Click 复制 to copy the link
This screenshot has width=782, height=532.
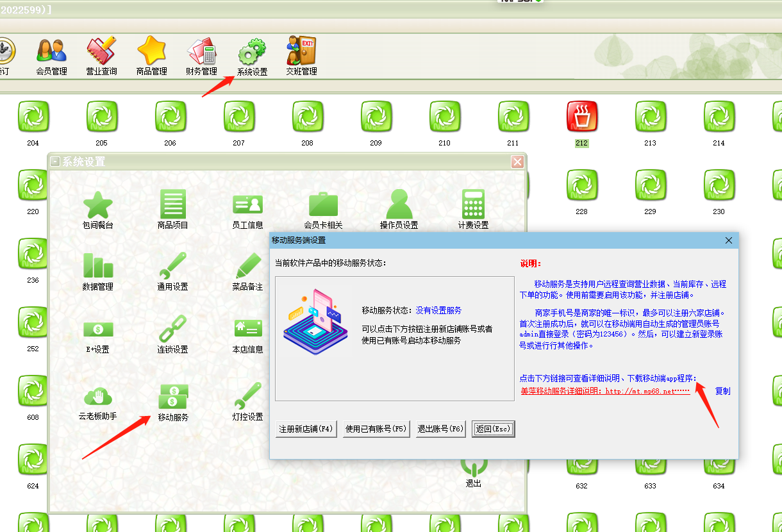[x=722, y=391]
